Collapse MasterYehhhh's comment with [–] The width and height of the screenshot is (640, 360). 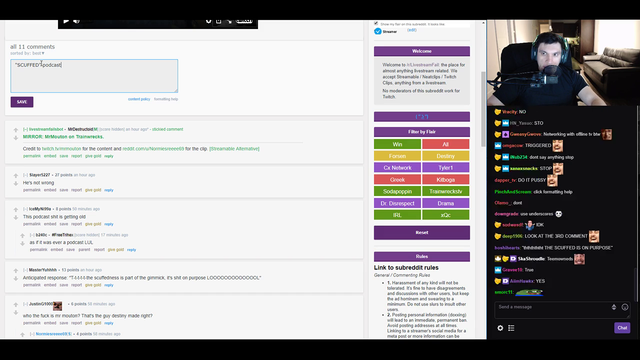tap(25, 270)
